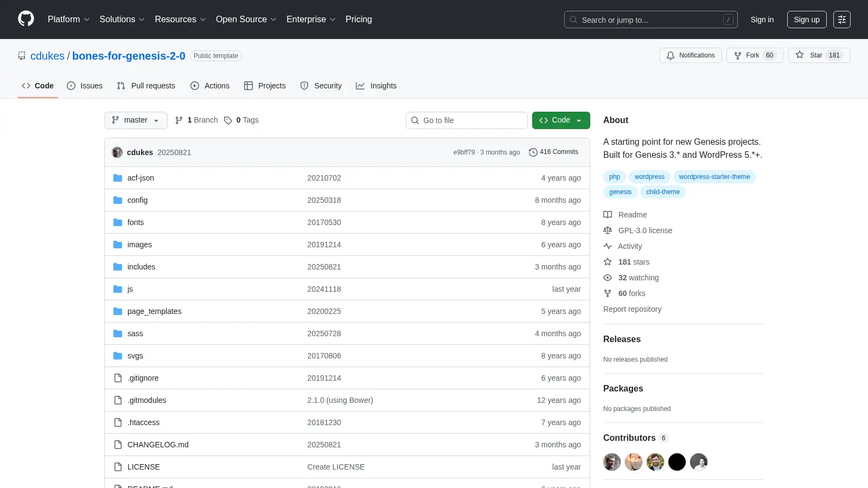Click the child-theme topic tag
Viewport: 868px width, 488px height.
663,192
